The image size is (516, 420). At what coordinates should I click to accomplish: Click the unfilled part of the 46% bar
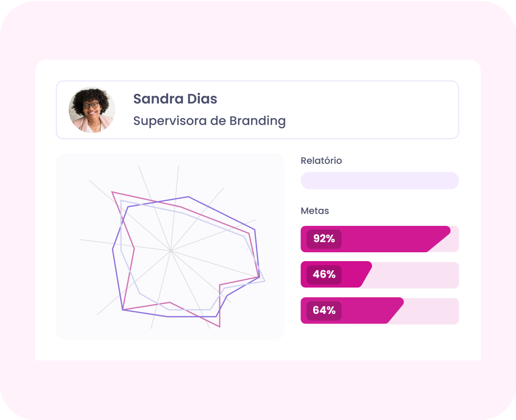coord(415,275)
